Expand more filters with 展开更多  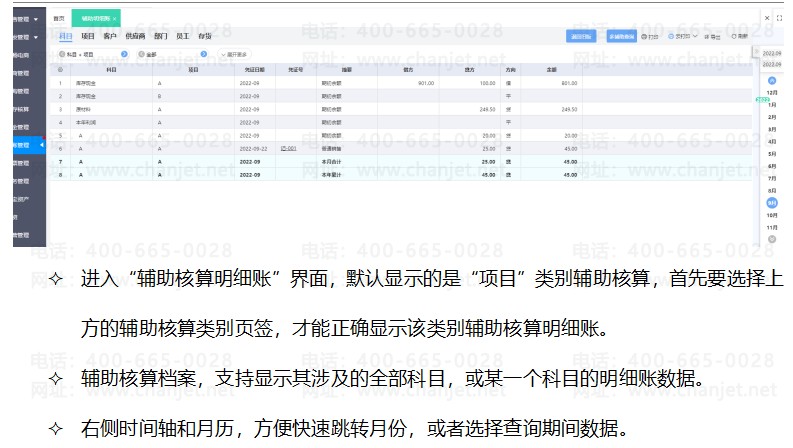pos(234,54)
